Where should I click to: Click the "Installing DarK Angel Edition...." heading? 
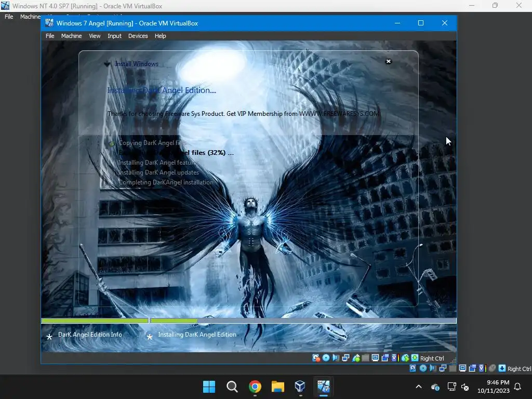(x=162, y=90)
